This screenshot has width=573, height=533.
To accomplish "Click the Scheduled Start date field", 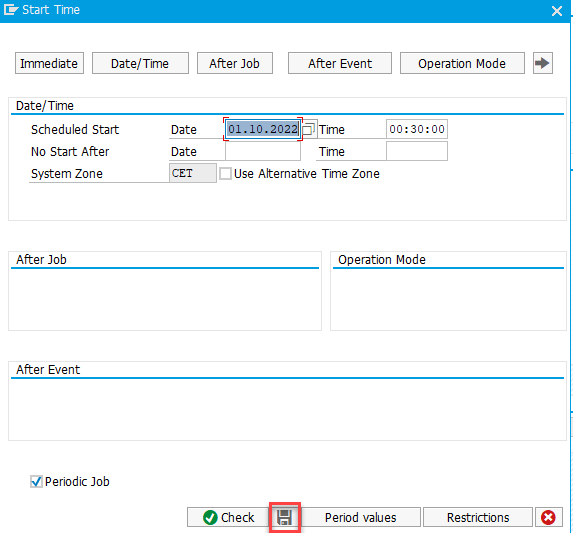I will click(263, 129).
